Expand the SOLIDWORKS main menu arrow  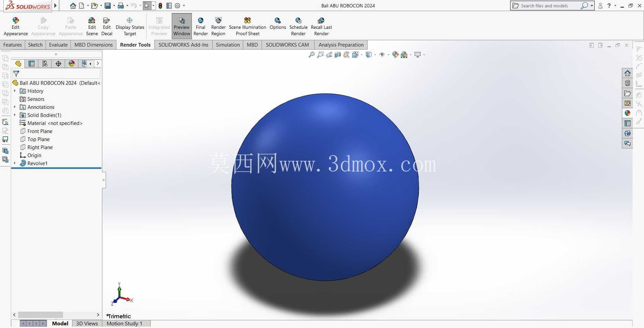pyautogui.click(x=56, y=6)
